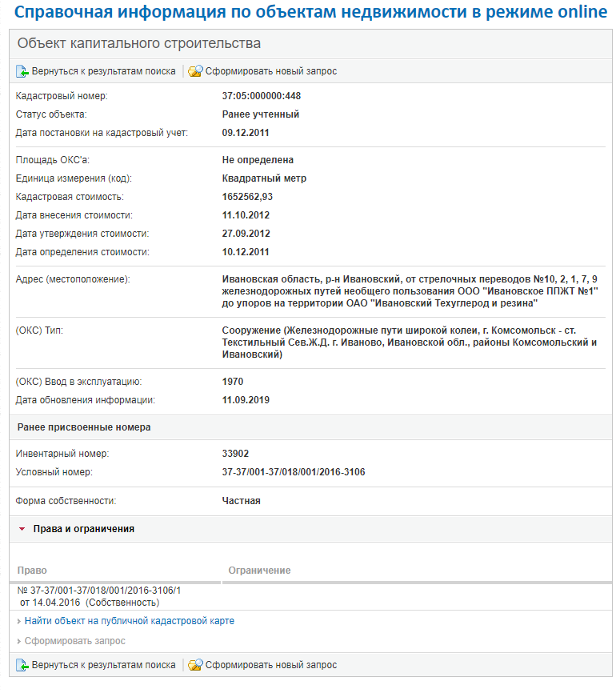Click greyed 'Сформировать запрос' link
Screen dimensions: 616x693
[x=75, y=641]
